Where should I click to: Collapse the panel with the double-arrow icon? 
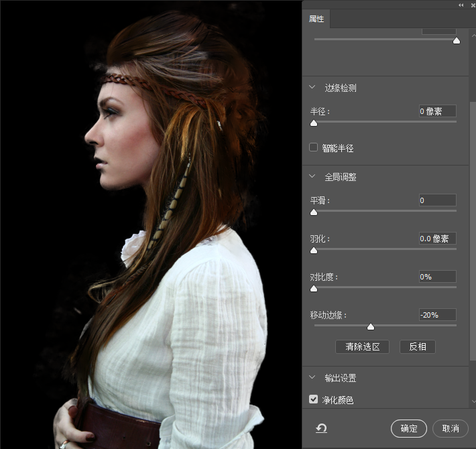pyautogui.click(x=461, y=5)
